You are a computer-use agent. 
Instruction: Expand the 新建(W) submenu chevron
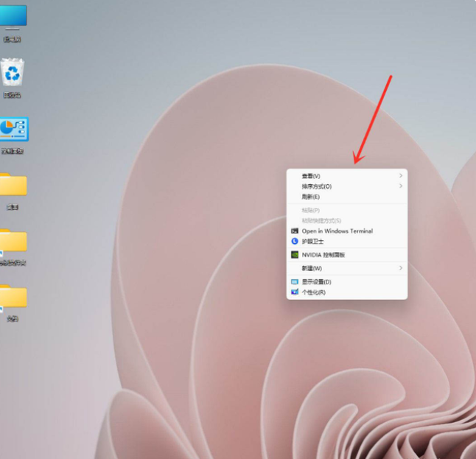pyautogui.click(x=401, y=268)
